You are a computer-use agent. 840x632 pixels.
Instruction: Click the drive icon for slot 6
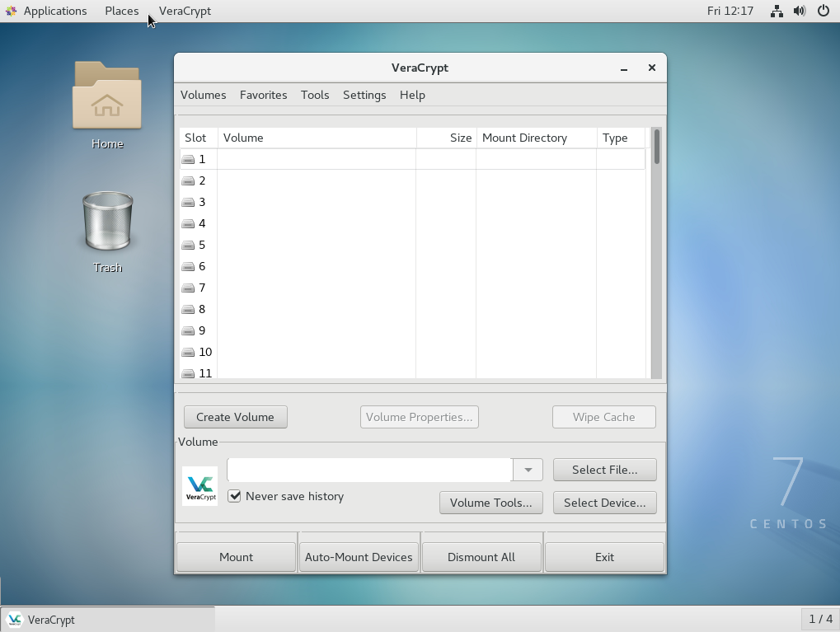188,266
